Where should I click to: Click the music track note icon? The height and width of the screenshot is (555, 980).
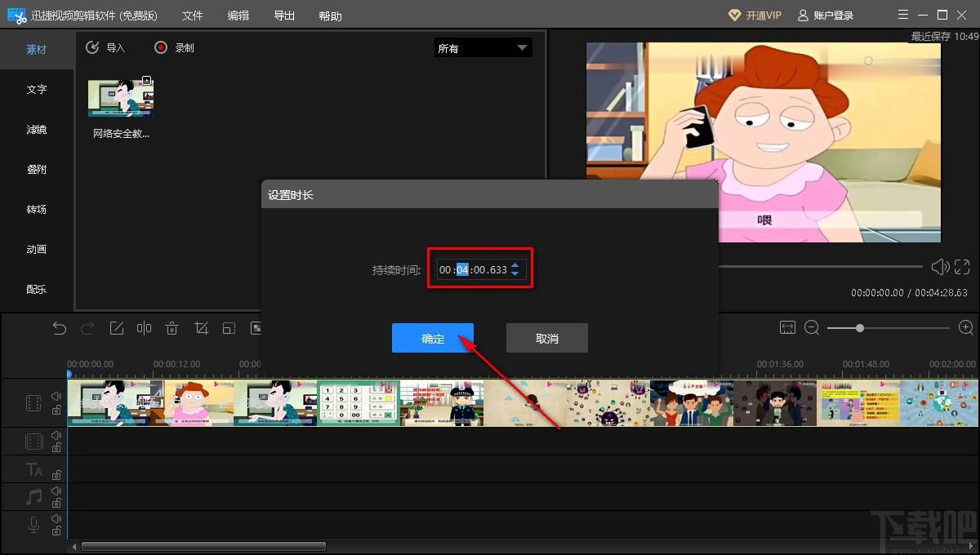(33, 497)
